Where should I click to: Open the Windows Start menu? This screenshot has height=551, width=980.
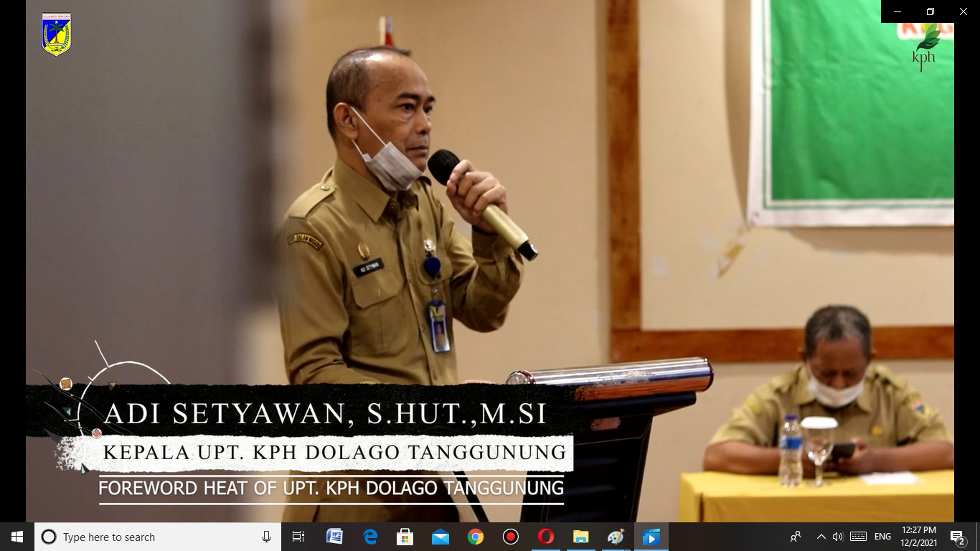click(x=17, y=537)
